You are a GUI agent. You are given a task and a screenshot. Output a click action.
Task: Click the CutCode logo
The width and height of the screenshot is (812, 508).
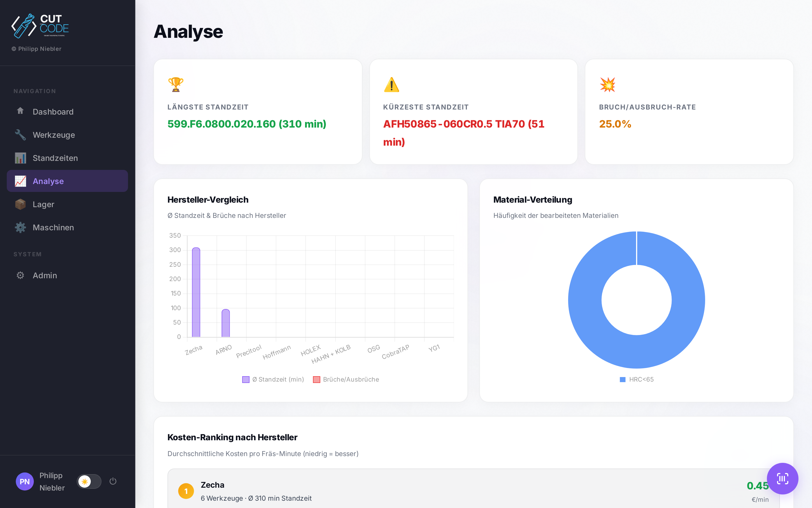point(40,25)
